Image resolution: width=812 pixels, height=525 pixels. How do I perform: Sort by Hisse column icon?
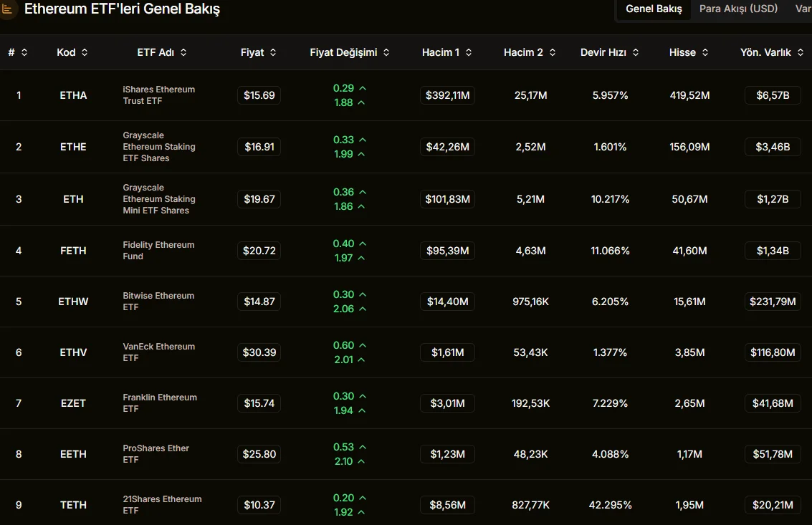(x=705, y=52)
